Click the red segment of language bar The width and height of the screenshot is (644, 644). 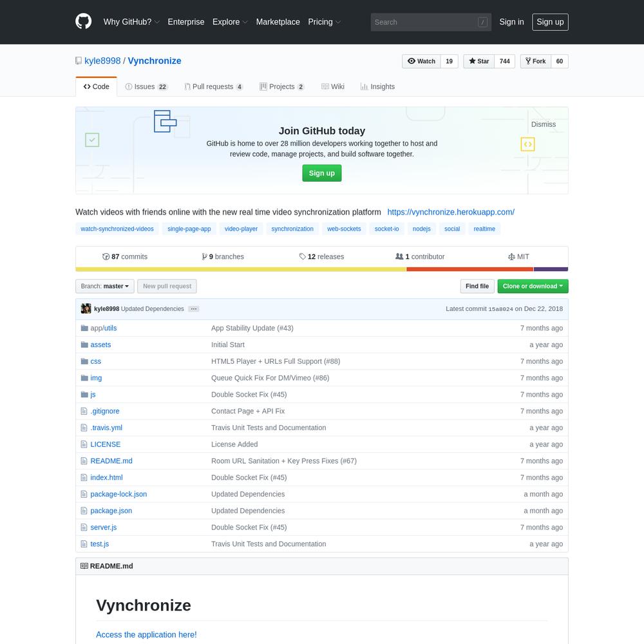coord(470,269)
